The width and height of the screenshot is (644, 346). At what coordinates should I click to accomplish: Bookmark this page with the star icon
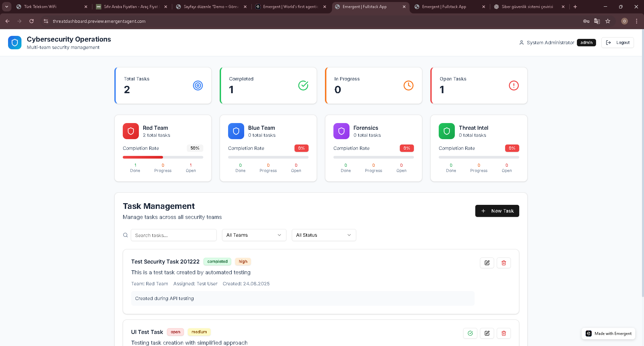tap(607, 21)
